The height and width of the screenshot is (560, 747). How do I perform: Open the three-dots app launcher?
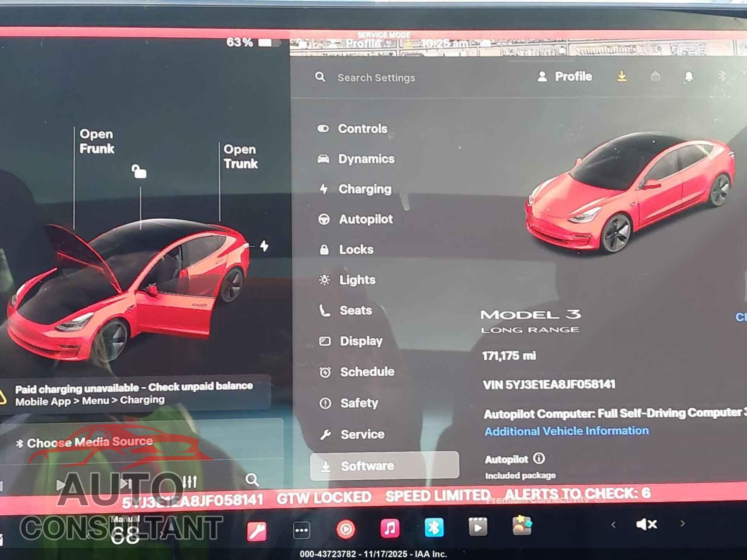click(302, 530)
